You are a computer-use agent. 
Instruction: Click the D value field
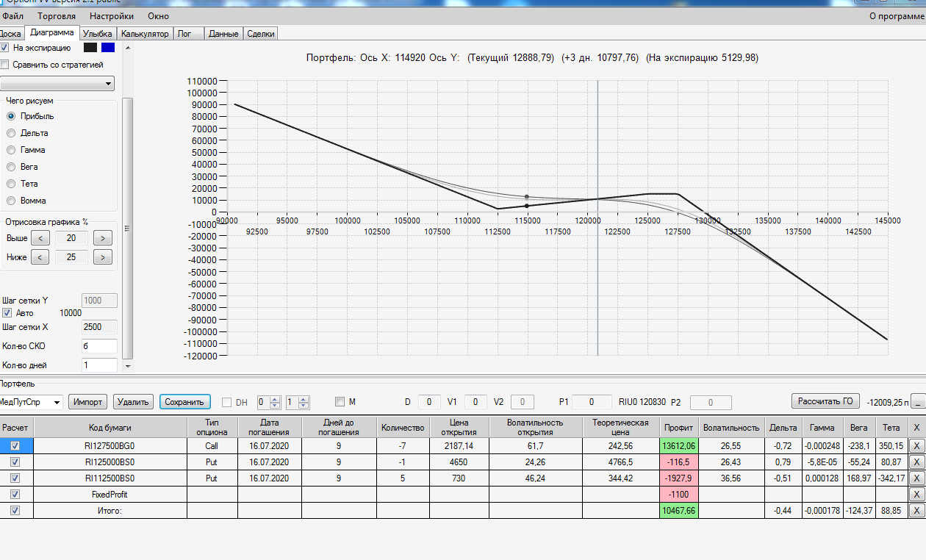click(x=429, y=402)
